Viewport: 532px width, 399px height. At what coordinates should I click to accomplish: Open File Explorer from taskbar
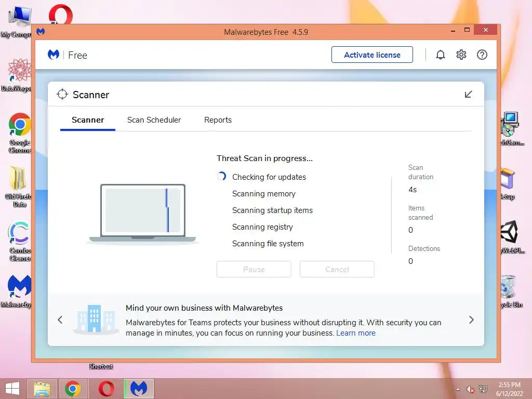tap(42, 389)
